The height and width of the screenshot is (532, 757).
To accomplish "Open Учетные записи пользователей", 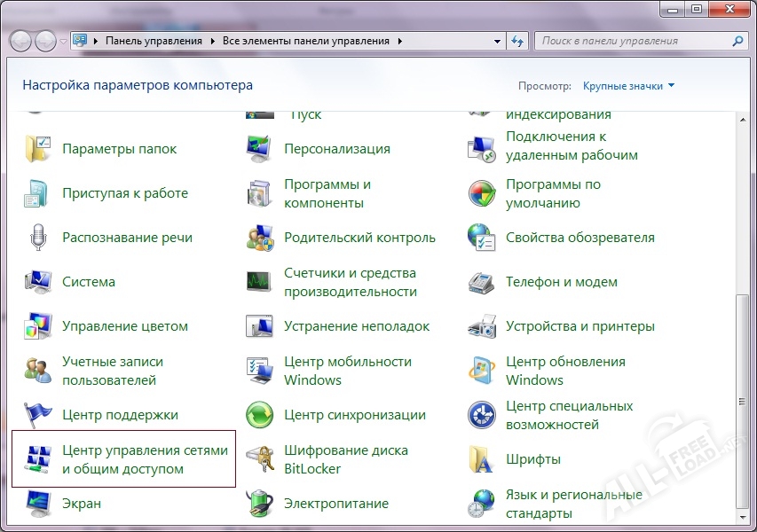I will click(x=109, y=370).
